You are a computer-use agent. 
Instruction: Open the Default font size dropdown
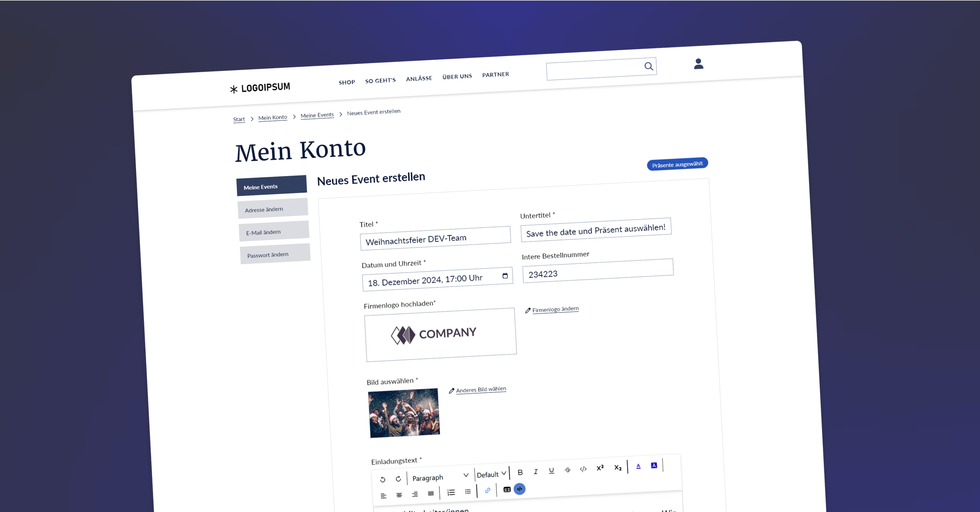click(x=491, y=474)
